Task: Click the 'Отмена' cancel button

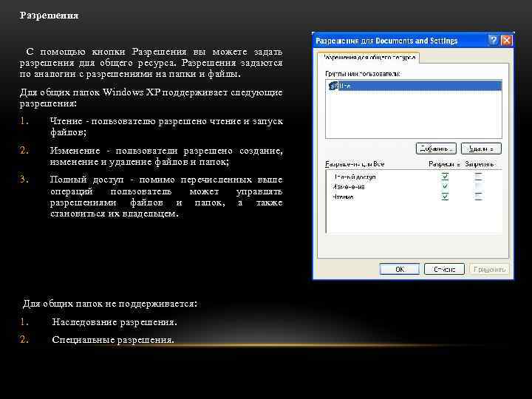Action: 445,270
